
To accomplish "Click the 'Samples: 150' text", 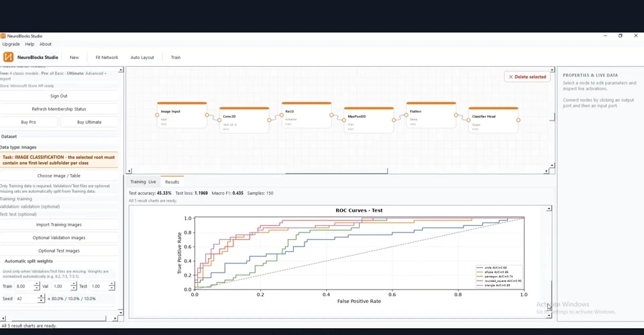I will point(260,193).
